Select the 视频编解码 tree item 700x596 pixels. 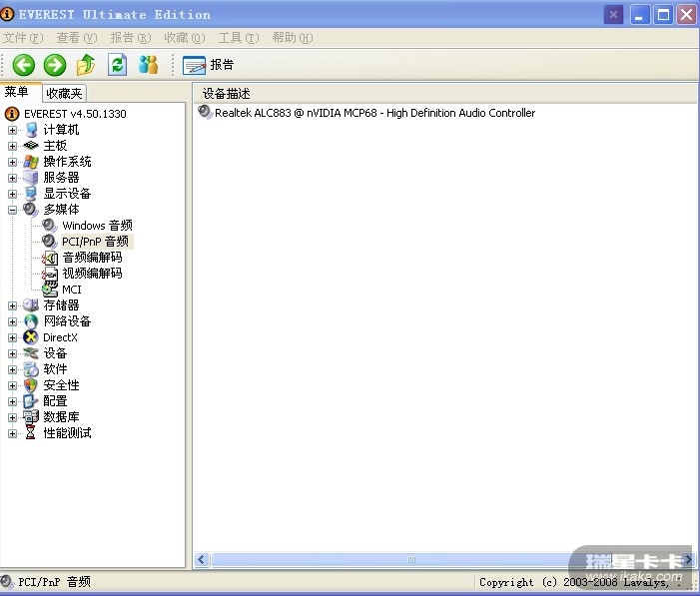93,274
